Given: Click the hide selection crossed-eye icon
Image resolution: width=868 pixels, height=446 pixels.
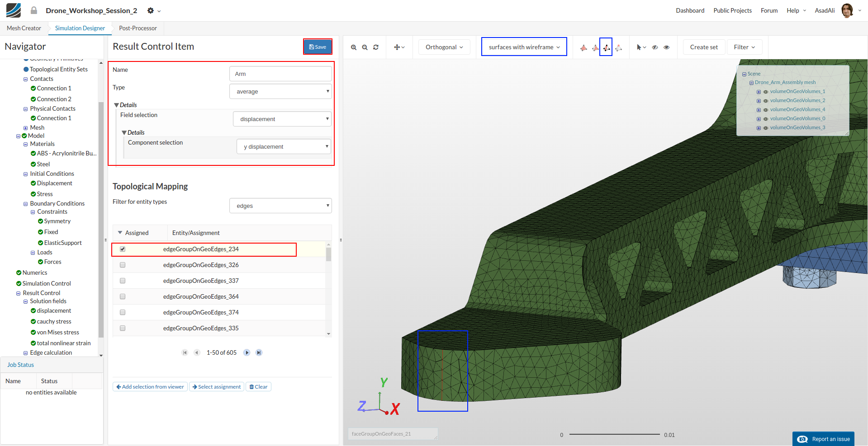Looking at the screenshot, I should pyautogui.click(x=655, y=47).
